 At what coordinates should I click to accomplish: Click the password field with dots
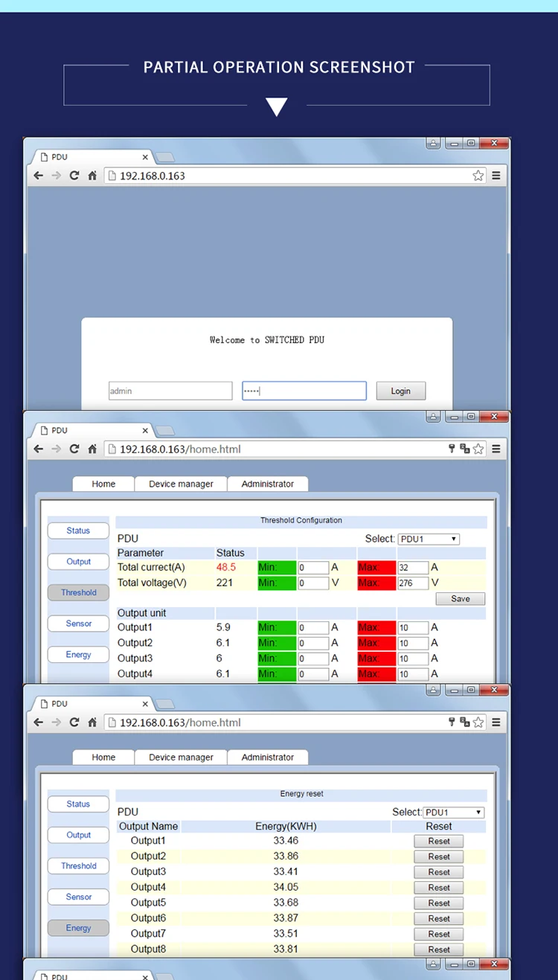pyautogui.click(x=304, y=391)
